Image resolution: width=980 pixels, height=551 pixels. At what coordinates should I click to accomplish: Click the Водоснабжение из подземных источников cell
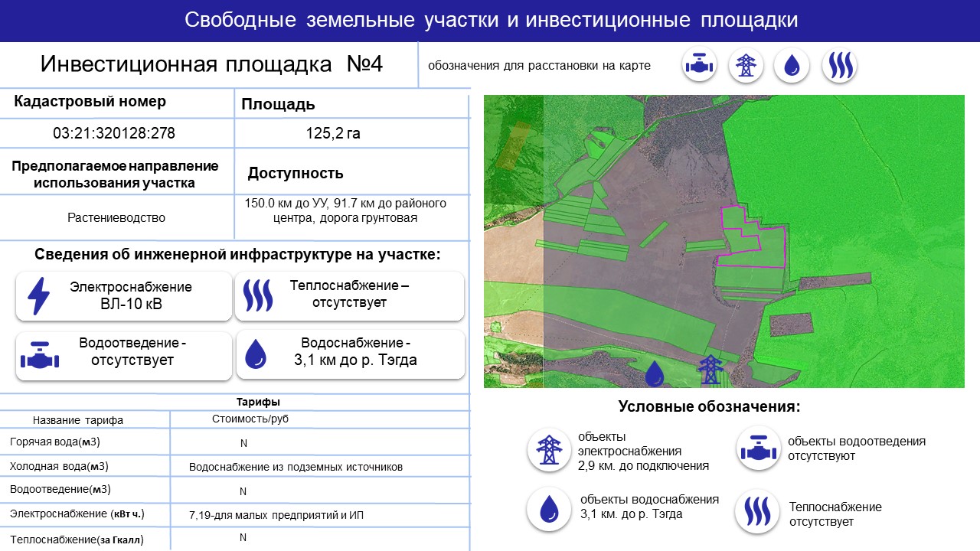(296, 467)
